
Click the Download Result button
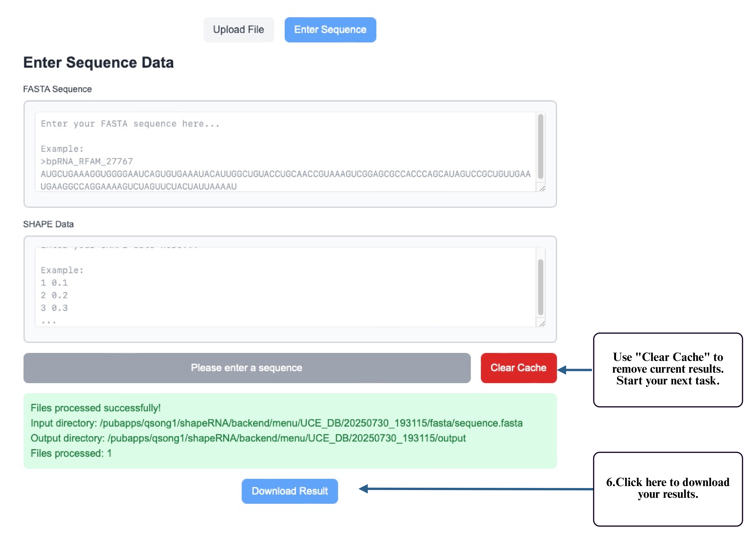(x=290, y=491)
